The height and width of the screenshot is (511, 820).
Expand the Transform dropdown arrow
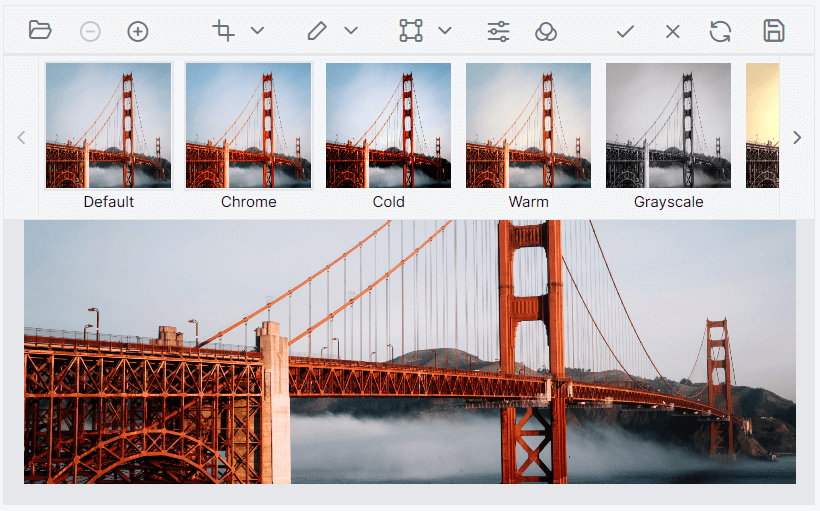(x=445, y=31)
